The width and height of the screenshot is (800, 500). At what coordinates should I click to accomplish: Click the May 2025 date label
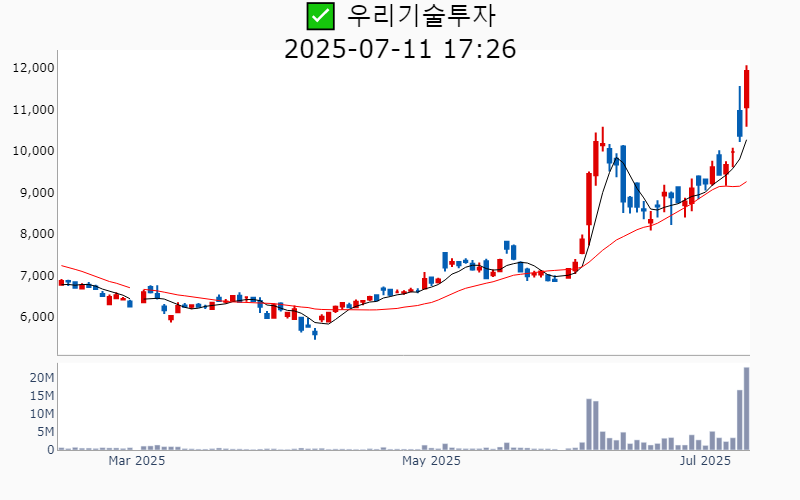(431, 461)
